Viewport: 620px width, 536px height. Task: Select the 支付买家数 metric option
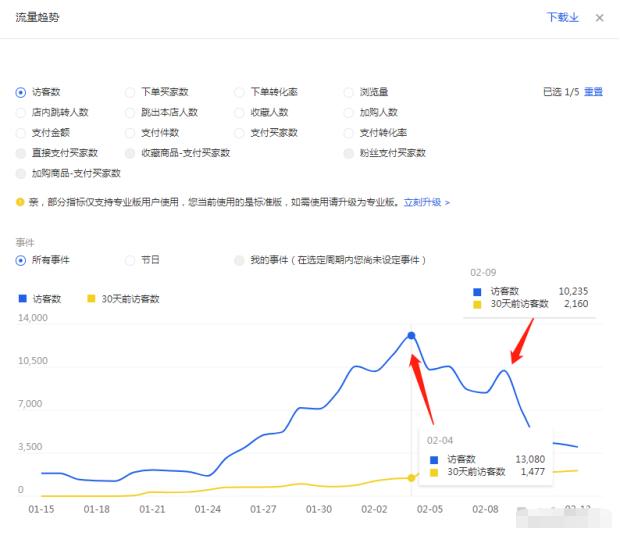(239, 133)
